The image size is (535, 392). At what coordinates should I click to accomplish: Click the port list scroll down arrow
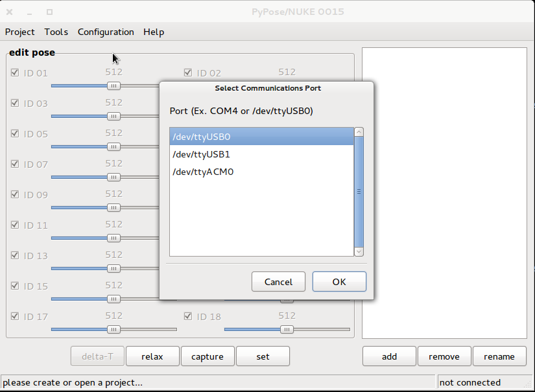[x=359, y=251]
